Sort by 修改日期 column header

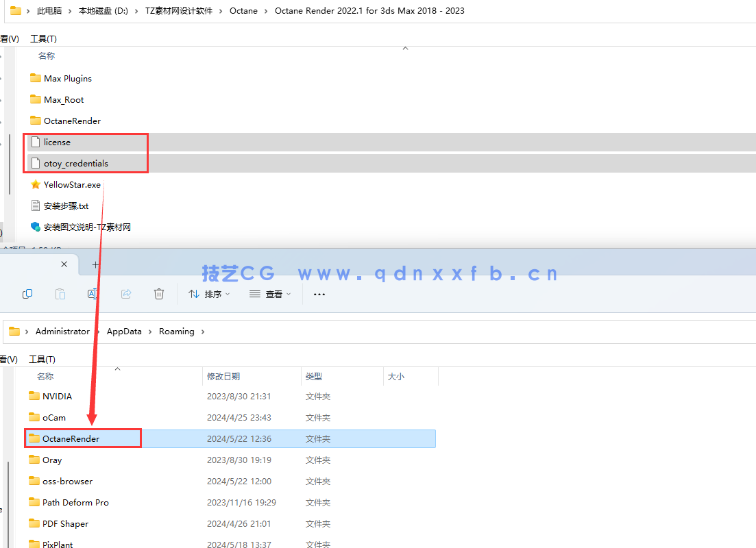[x=223, y=376]
